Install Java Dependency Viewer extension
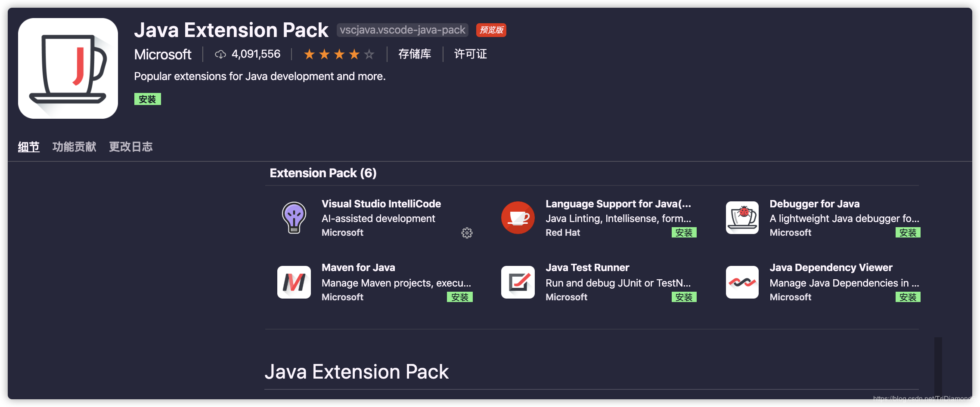The width and height of the screenshot is (980, 407). click(x=908, y=297)
